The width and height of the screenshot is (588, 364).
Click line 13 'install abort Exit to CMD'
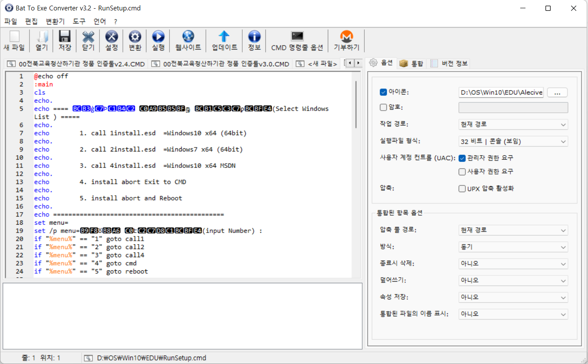pyautogui.click(x=139, y=182)
